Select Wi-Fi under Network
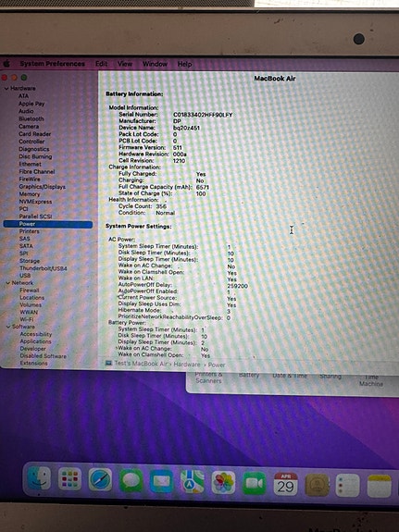The image size is (399, 532). click(27, 319)
